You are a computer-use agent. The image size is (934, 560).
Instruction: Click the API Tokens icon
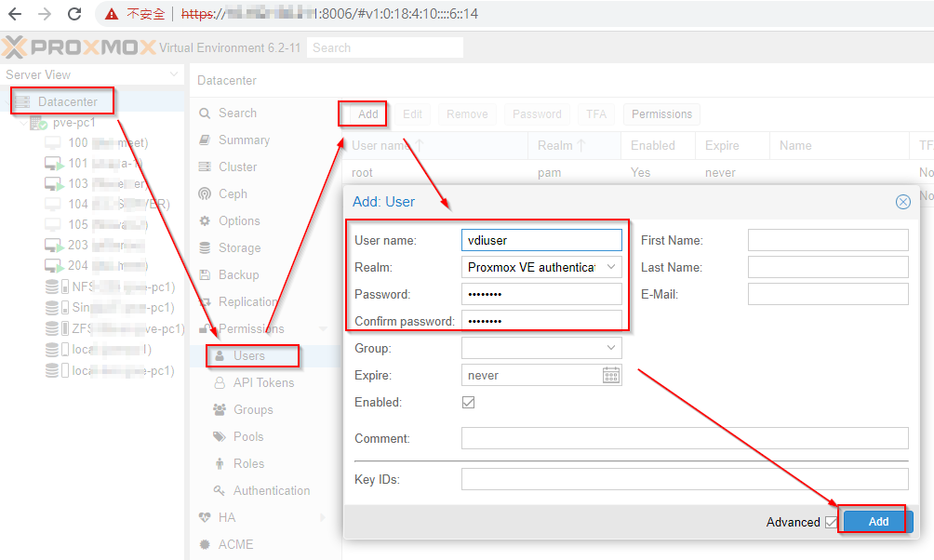coord(220,382)
